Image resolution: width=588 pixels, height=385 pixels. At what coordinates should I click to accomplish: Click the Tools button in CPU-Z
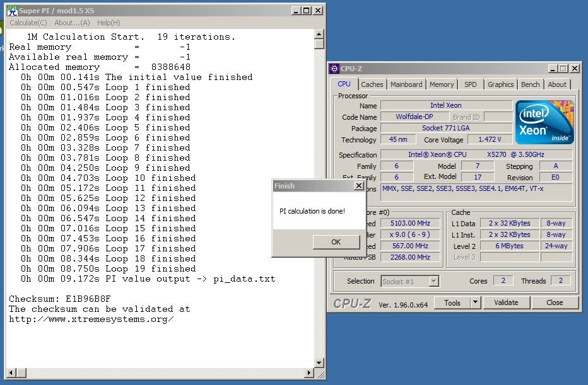click(x=452, y=302)
